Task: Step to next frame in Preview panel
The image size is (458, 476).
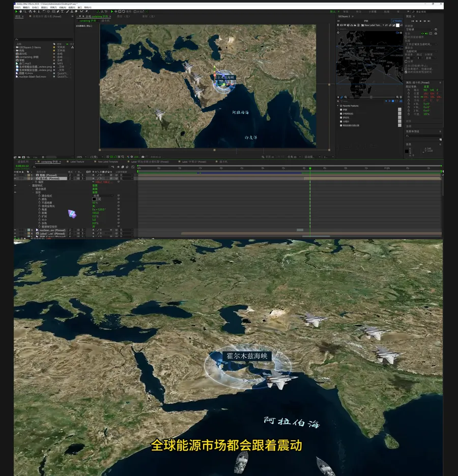Action: 424,21
